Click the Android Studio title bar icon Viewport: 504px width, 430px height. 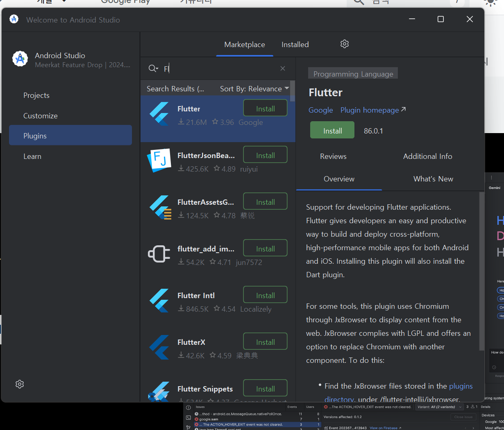(14, 19)
